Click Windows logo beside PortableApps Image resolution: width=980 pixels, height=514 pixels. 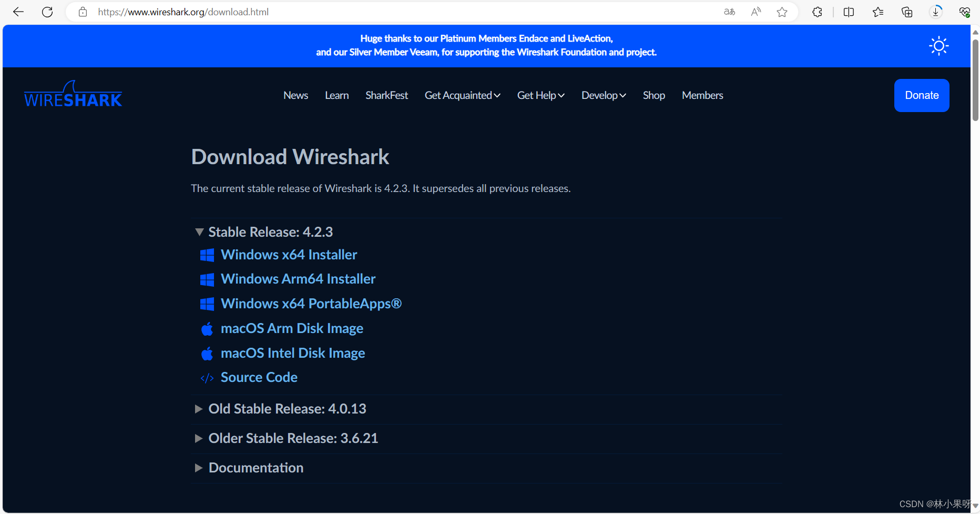[x=207, y=304]
